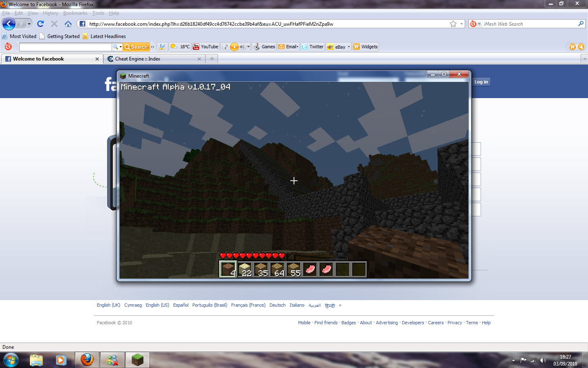
Task: Open back/forward history dropdown arrow
Action: [29, 24]
